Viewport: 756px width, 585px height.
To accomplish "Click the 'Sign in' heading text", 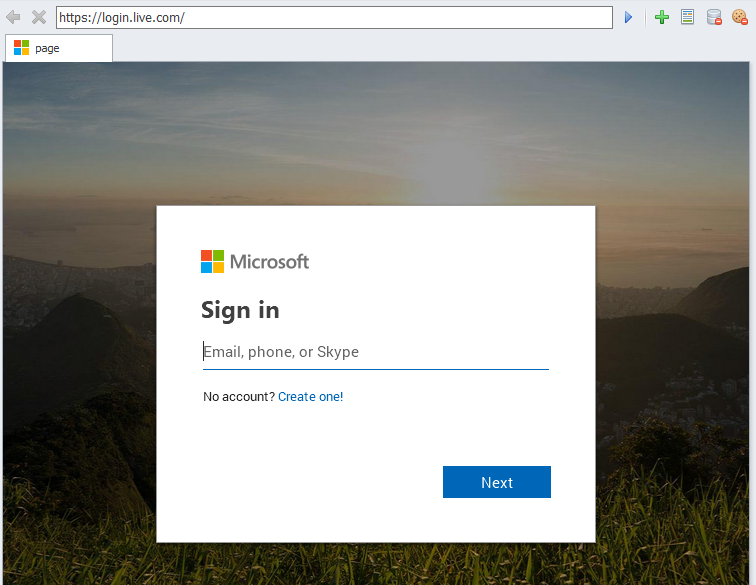I will [x=240, y=310].
